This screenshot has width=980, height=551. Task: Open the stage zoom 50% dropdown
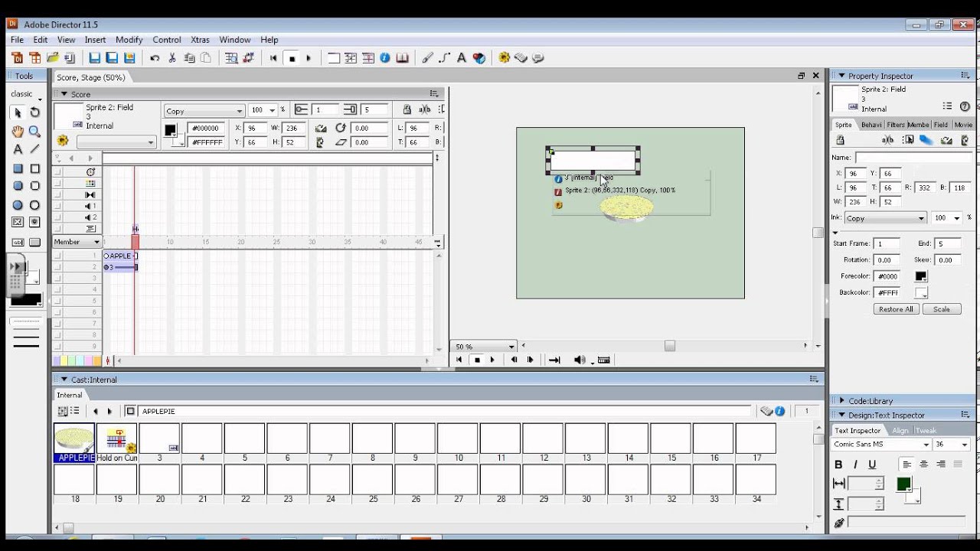coord(485,347)
